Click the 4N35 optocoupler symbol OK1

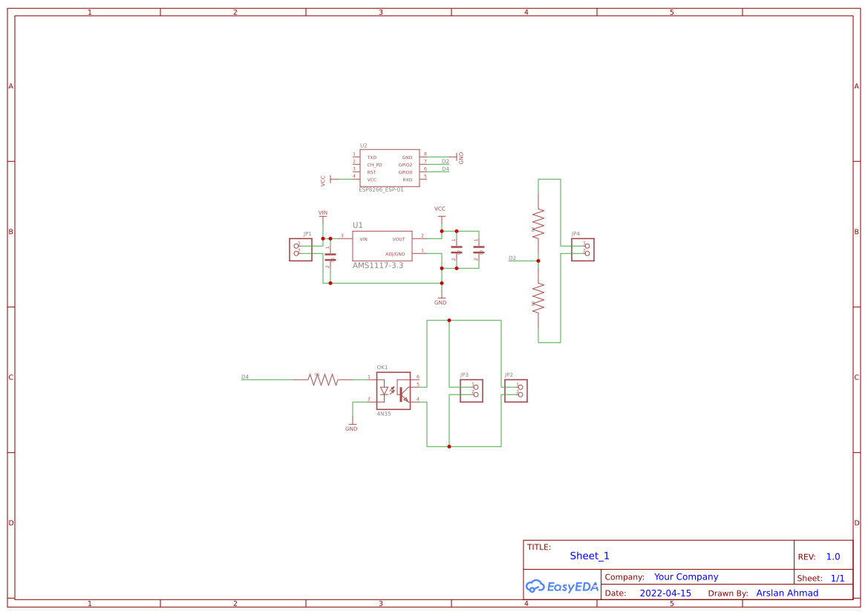(x=393, y=392)
